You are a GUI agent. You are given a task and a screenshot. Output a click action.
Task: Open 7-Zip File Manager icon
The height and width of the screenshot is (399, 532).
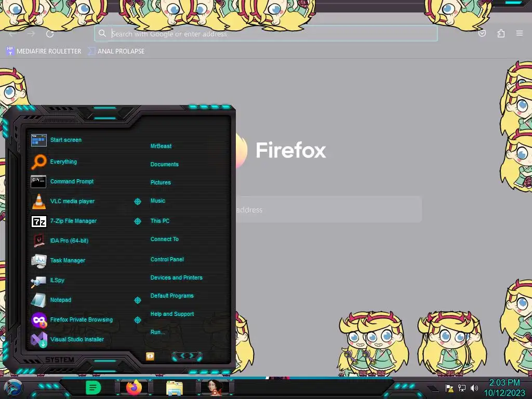[x=38, y=221]
